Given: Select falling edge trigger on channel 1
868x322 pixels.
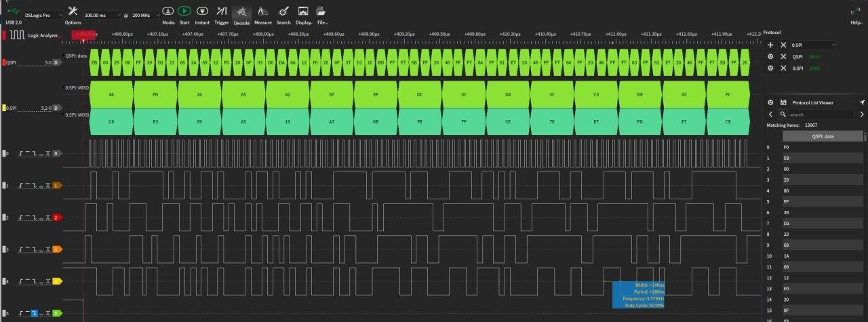Looking at the screenshot, I should 34,185.
